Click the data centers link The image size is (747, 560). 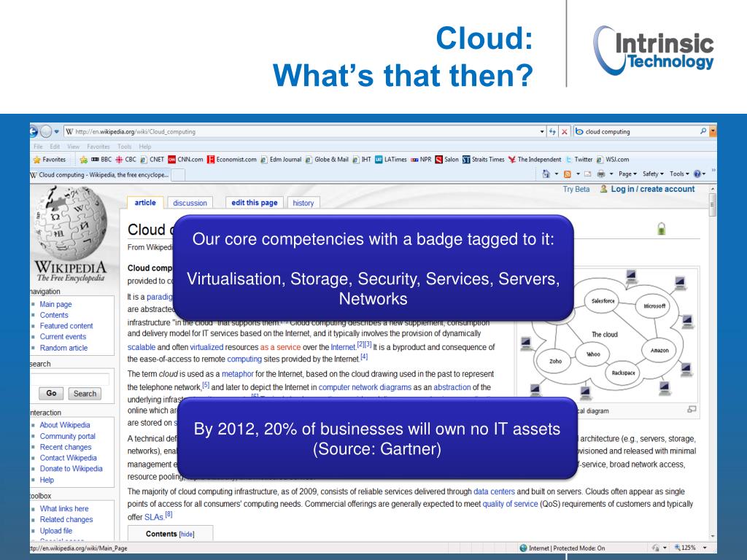tap(494, 491)
